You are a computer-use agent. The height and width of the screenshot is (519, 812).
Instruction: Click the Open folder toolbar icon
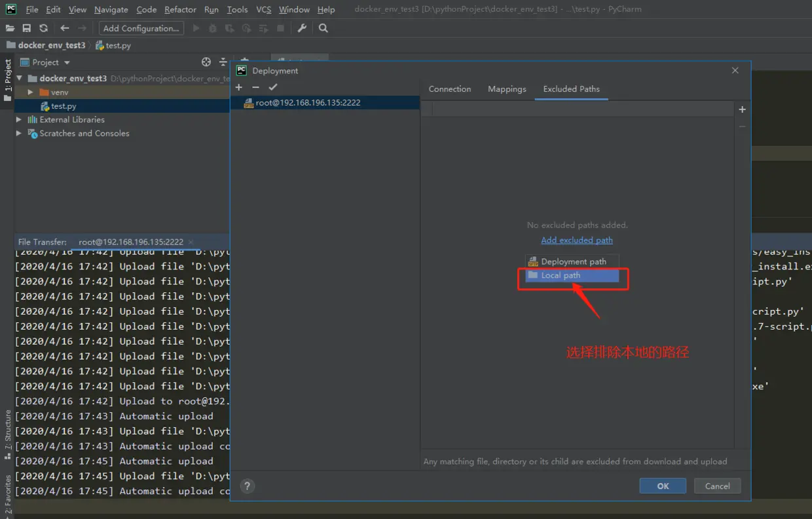tap(10, 28)
